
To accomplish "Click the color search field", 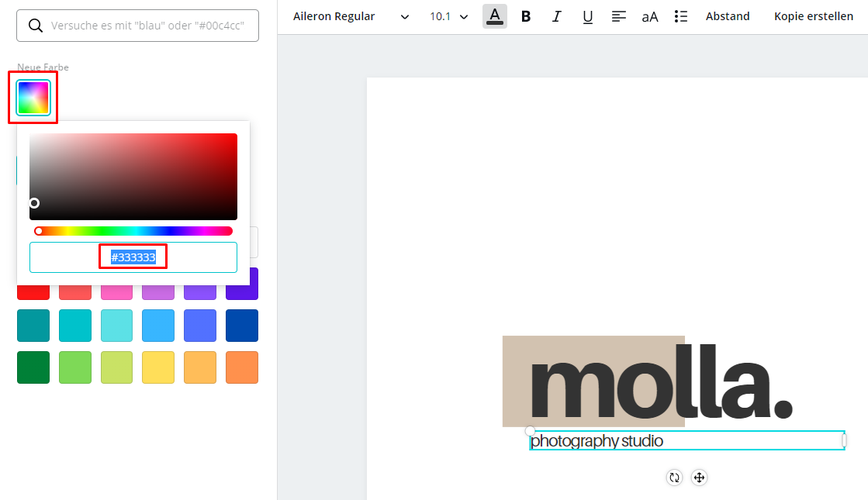I will (138, 26).
